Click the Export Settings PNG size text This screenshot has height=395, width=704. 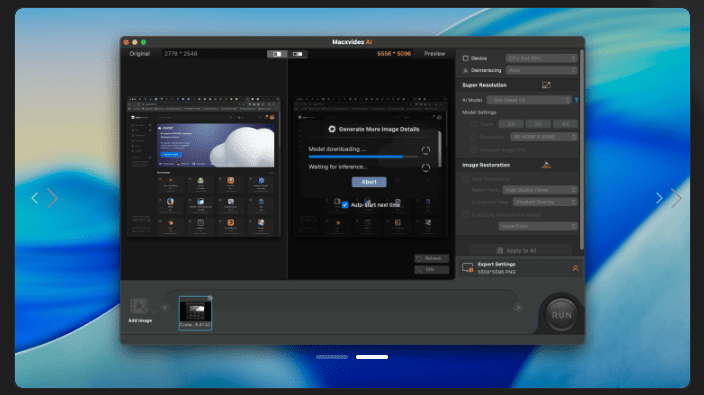tap(497, 272)
